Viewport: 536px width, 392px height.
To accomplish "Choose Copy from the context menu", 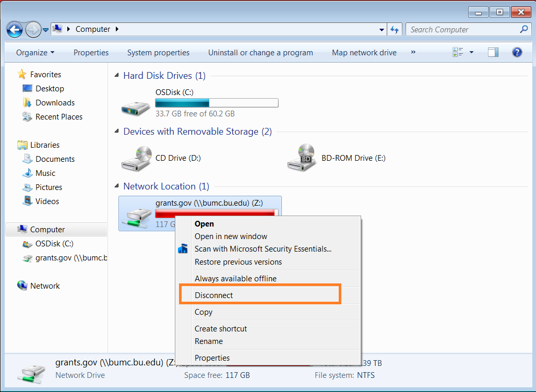I will click(x=204, y=312).
